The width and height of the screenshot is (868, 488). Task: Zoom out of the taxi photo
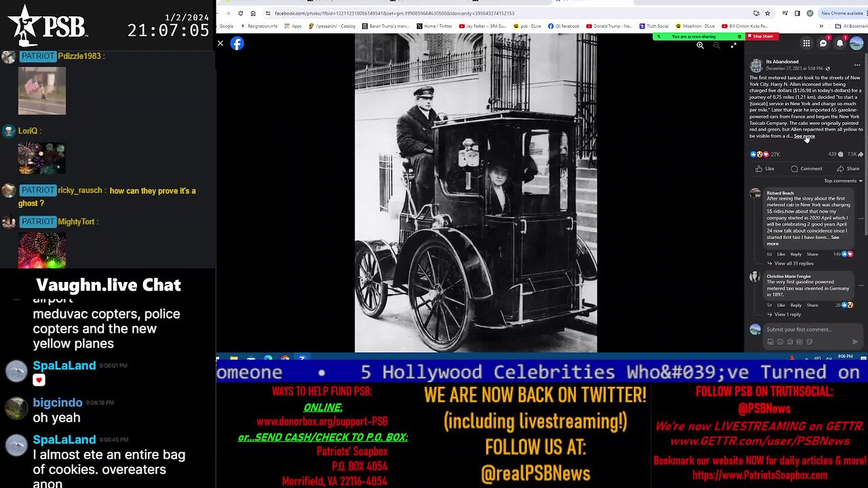(717, 45)
